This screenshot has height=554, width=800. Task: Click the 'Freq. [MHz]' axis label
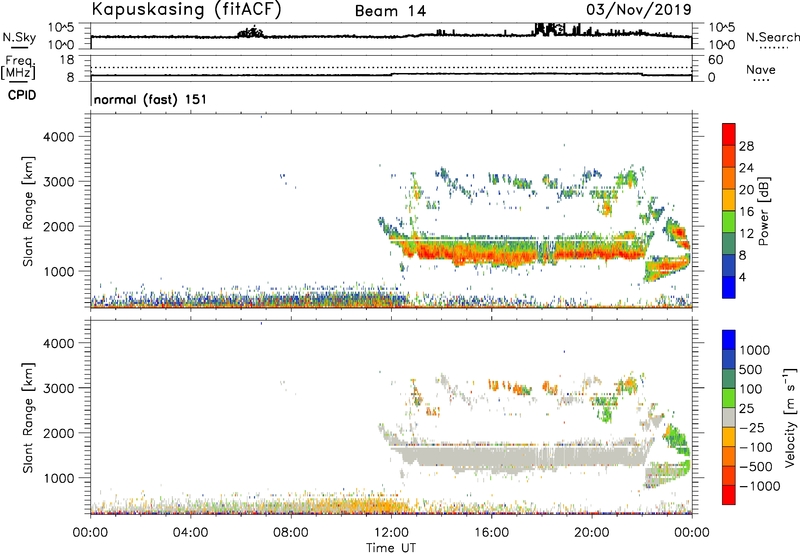[19, 67]
